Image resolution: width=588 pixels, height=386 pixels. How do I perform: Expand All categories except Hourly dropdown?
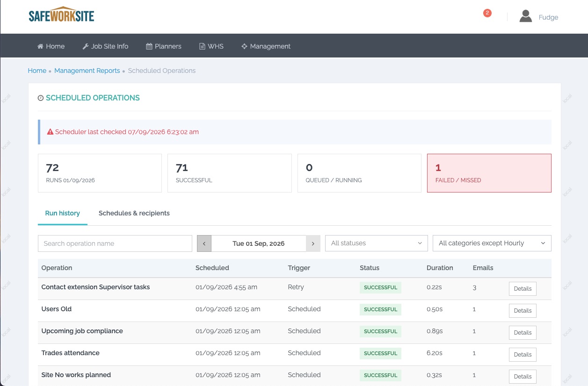pyautogui.click(x=492, y=243)
